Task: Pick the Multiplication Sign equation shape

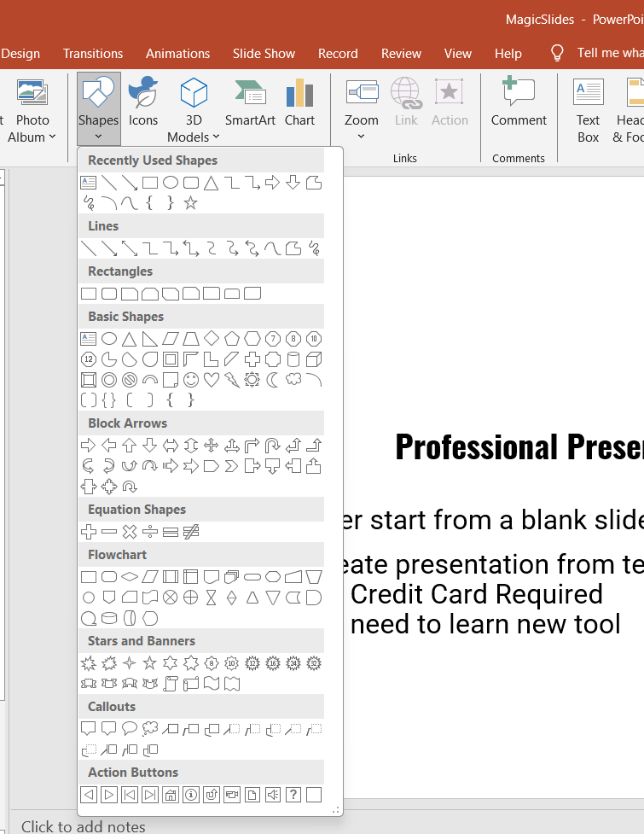Action: click(x=129, y=531)
